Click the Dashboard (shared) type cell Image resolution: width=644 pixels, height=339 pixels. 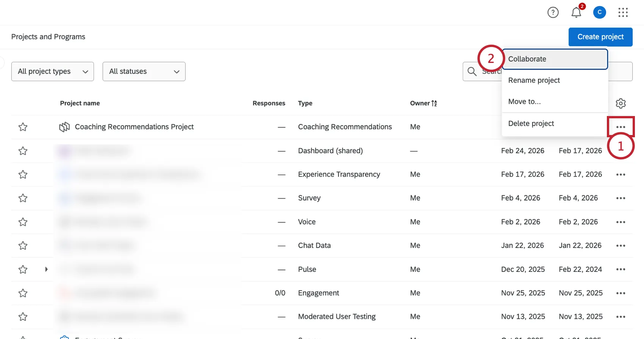pos(330,151)
